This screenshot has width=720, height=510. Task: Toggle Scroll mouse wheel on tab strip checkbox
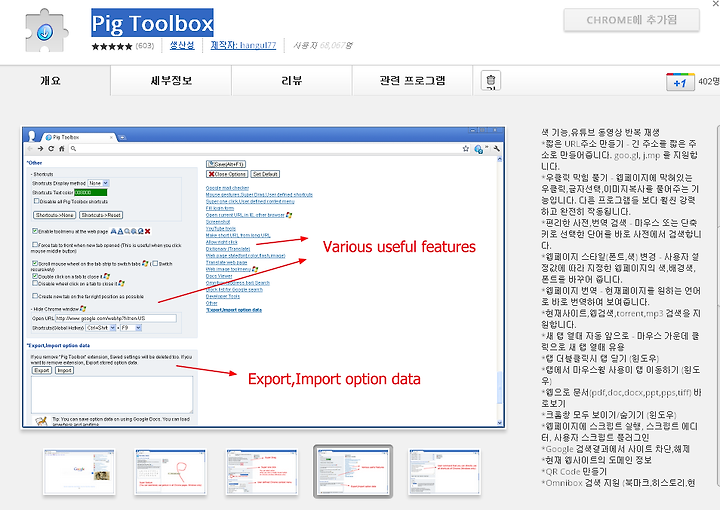click(x=35, y=263)
